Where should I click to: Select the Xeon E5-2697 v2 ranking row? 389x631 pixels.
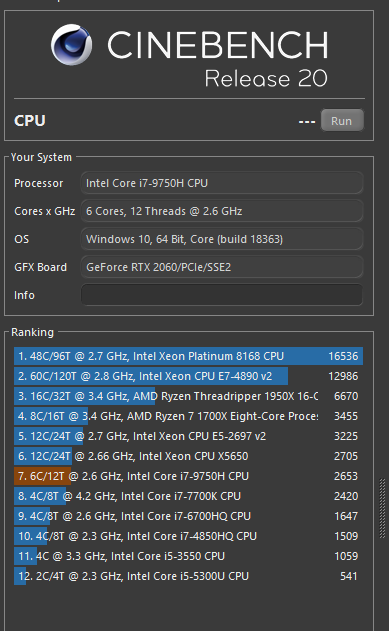[188, 436]
